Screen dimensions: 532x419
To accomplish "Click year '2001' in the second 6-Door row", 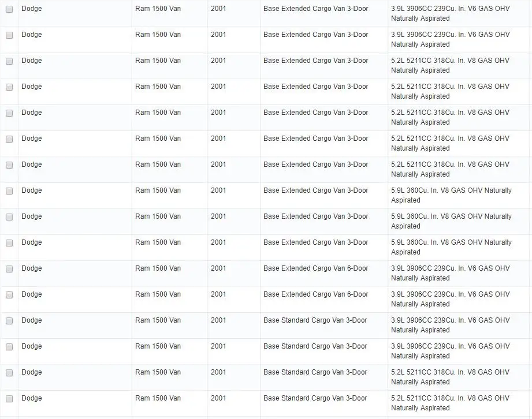I will tap(218, 294).
